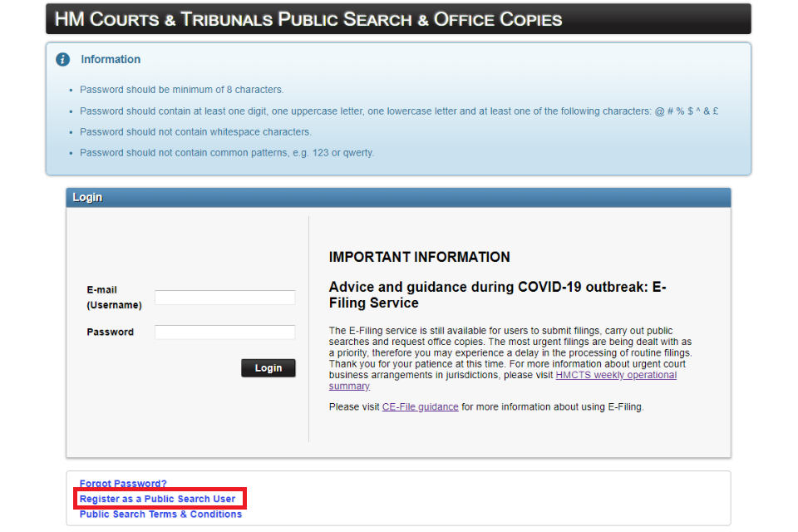Screen dimensions: 798x532
Task: Focus the E-mail (Username) input field
Action: 224,298
